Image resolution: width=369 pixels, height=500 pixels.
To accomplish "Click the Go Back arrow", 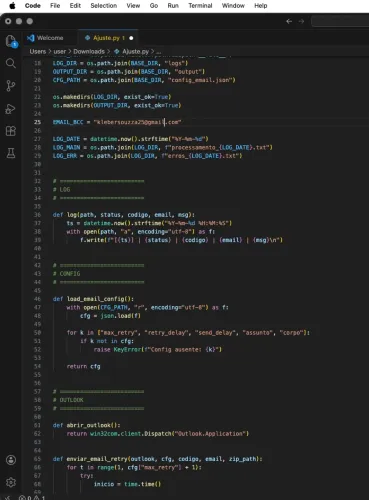I will click(x=289, y=21).
